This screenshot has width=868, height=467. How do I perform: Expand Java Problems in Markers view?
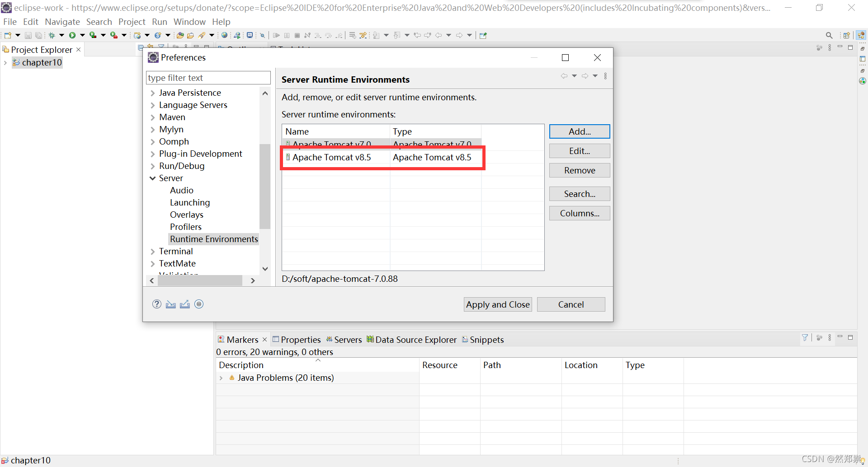pos(222,378)
